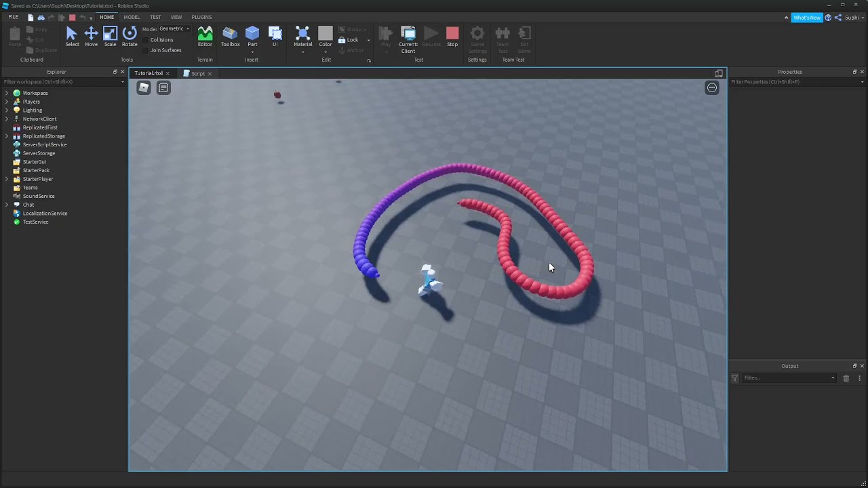Open the Color picker swatch
Viewport: 868px width, 488px height.
pyautogui.click(x=325, y=33)
